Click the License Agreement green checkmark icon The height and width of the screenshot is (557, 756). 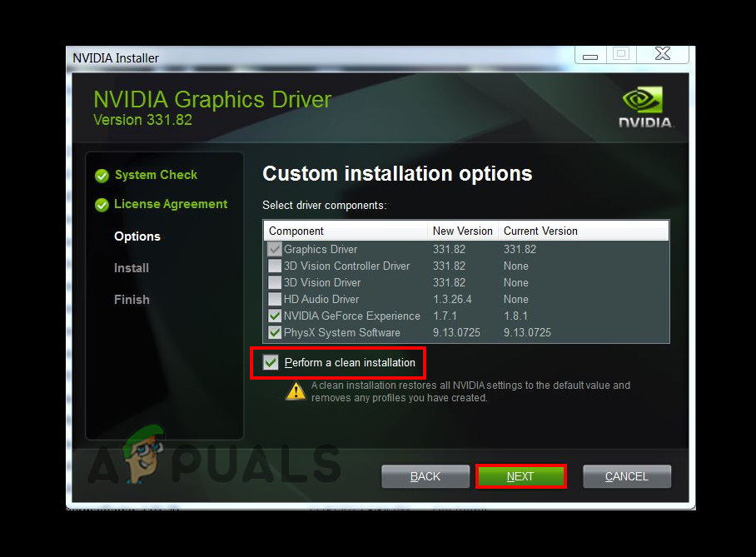(x=102, y=205)
